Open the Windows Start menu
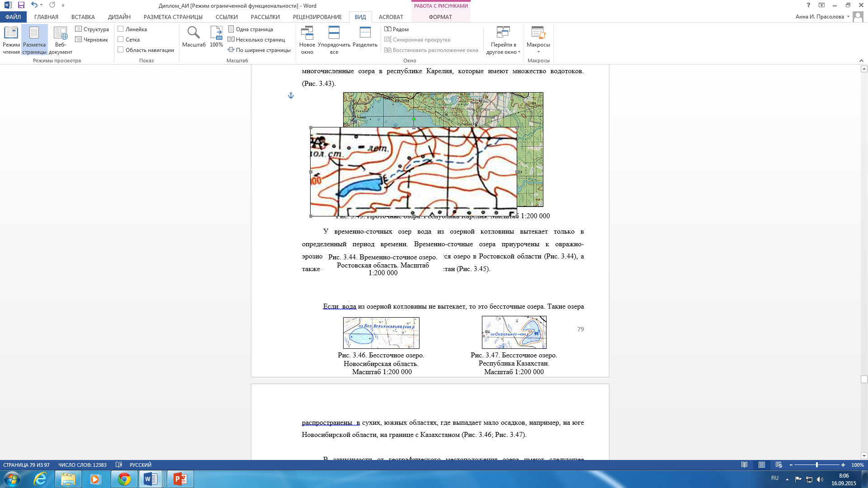The image size is (868, 488). pyautogui.click(x=12, y=479)
